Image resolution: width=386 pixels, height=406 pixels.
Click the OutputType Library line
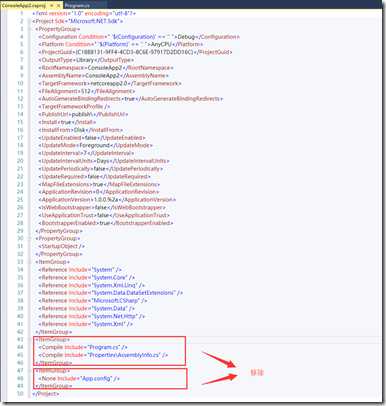click(x=86, y=60)
